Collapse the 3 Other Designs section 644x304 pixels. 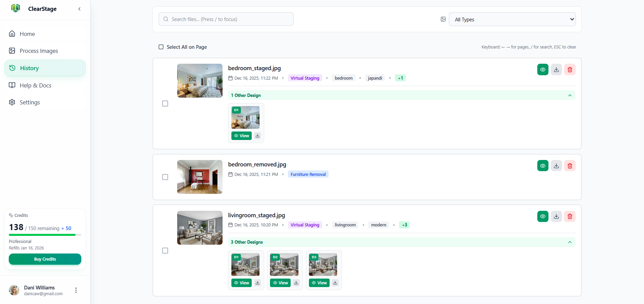click(x=402, y=242)
